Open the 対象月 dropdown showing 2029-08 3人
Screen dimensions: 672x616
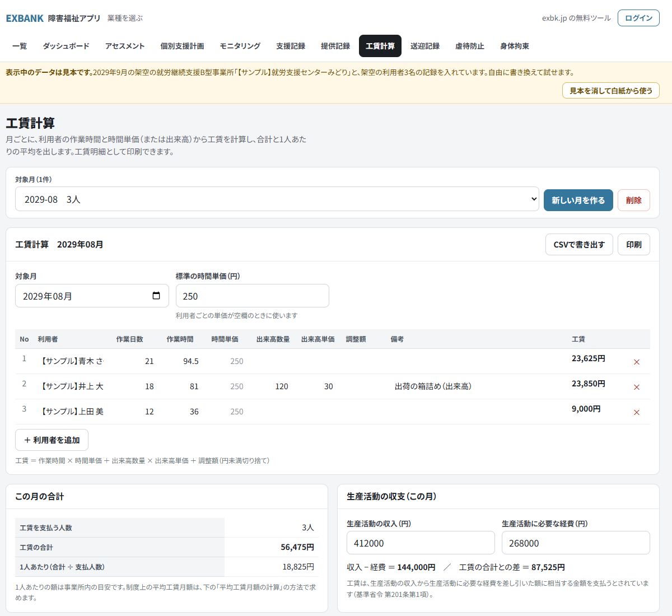pos(277,199)
